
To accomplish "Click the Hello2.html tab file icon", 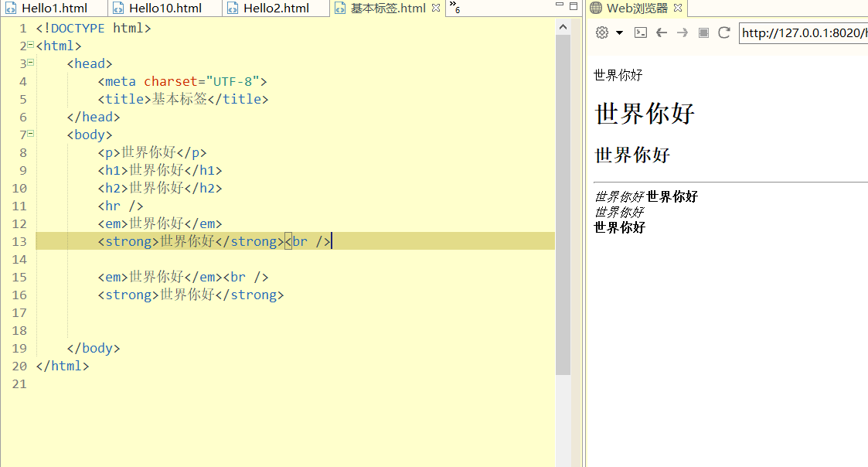I will point(233,9).
